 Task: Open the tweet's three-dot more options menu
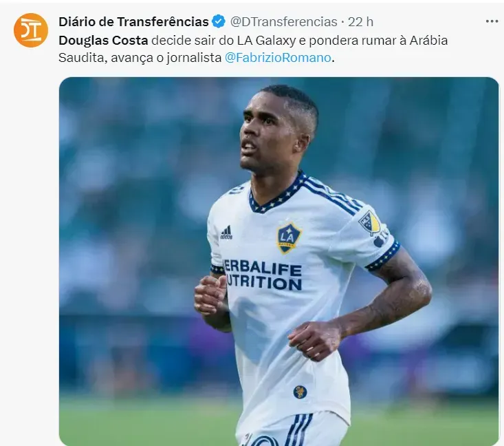click(x=492, y=21)
